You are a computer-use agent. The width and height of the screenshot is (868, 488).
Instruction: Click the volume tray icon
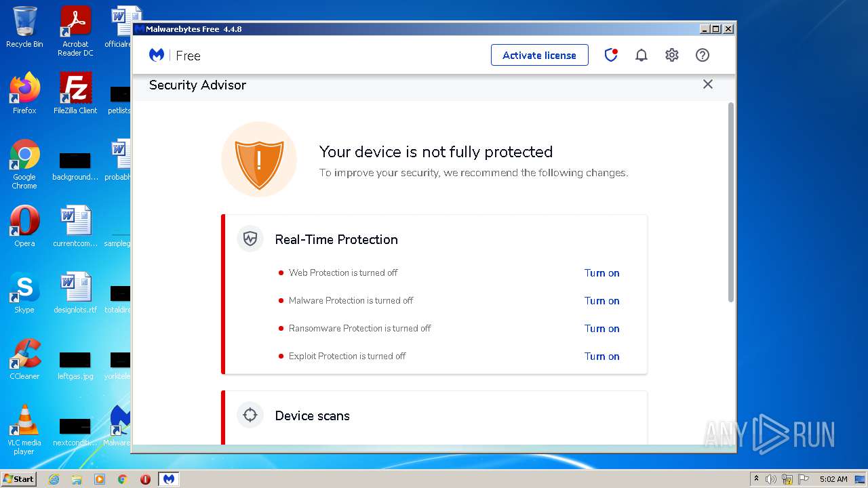click(x=771, y=479)
